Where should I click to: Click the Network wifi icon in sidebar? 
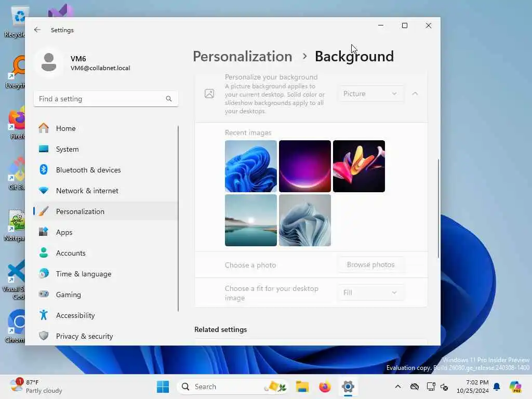(x=44, y=190)
